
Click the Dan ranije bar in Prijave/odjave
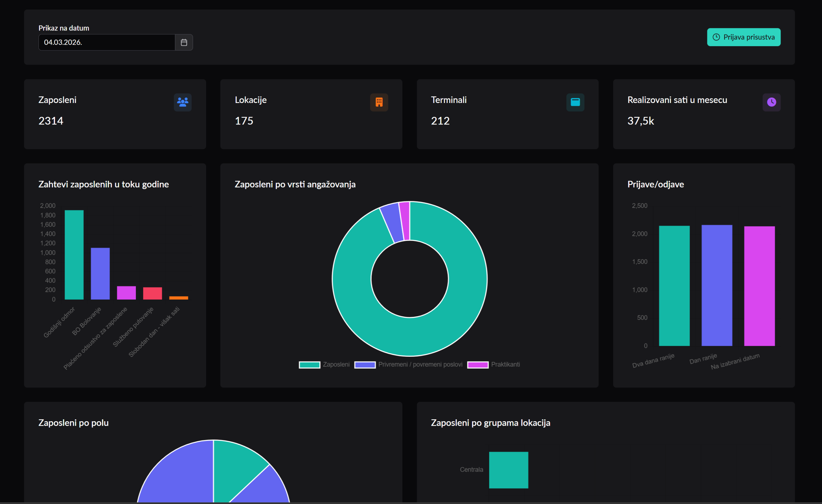pos(717,285)
